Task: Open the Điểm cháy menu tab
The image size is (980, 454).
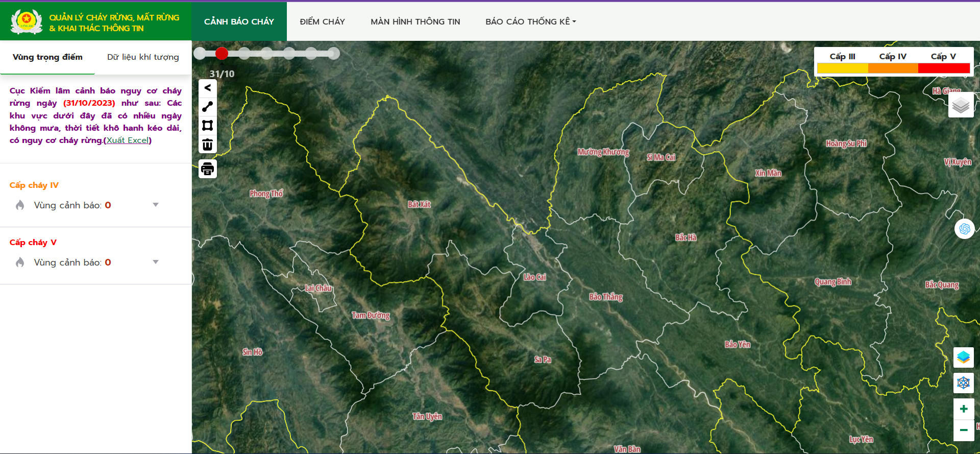Action: (322, 21)
